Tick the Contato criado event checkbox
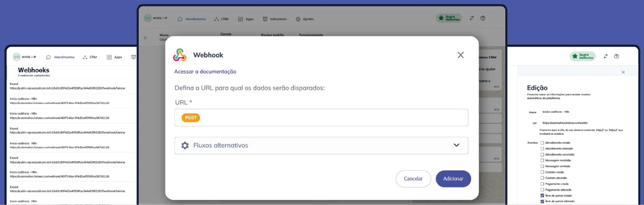Image resolution: width=644 pixels, height=205 pixels. 542,172
